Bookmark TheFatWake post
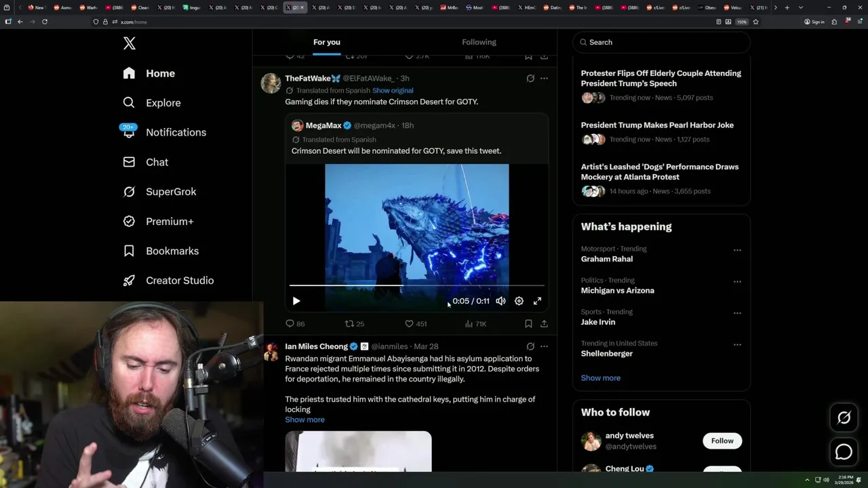 [528, 324]
